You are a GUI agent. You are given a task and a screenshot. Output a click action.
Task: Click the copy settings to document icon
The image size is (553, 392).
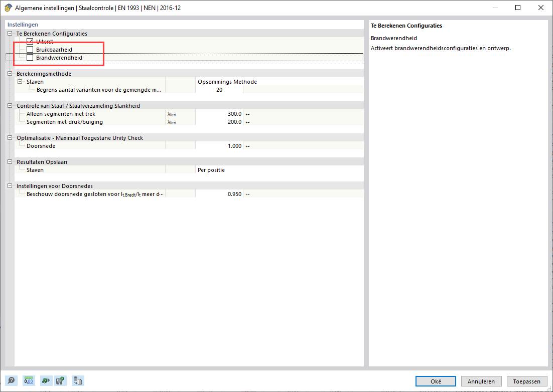[x=78, y=380]
